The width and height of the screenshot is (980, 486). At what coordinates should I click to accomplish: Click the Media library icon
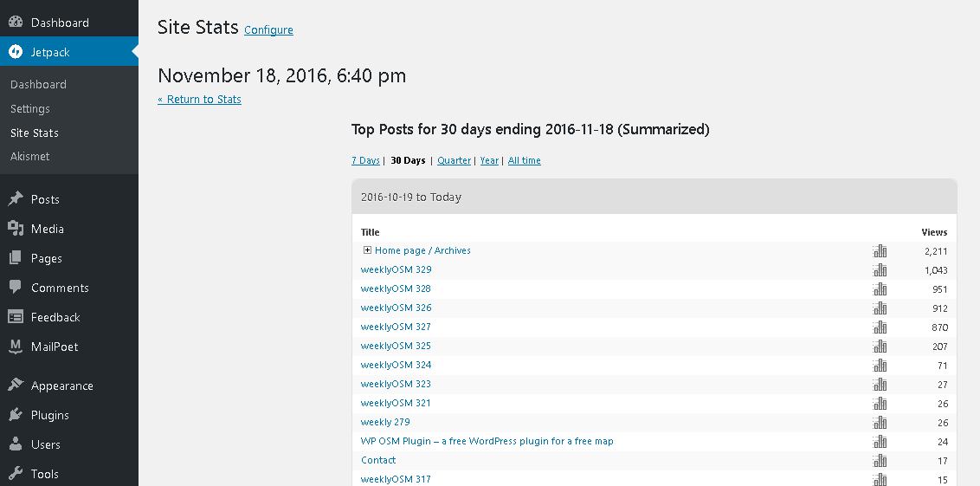pyautogui.click(x=16, y=229)
